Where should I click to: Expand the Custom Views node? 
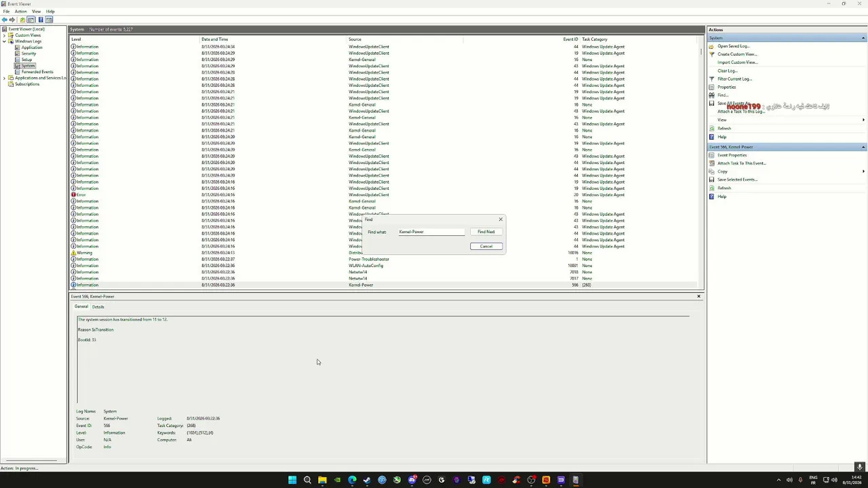(4, 35)
